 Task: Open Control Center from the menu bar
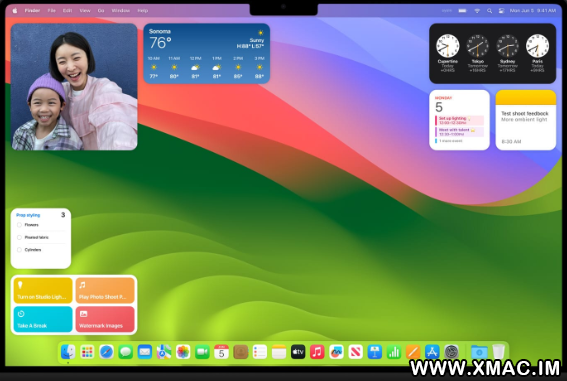pyautogui.click(x=501, y=11)
